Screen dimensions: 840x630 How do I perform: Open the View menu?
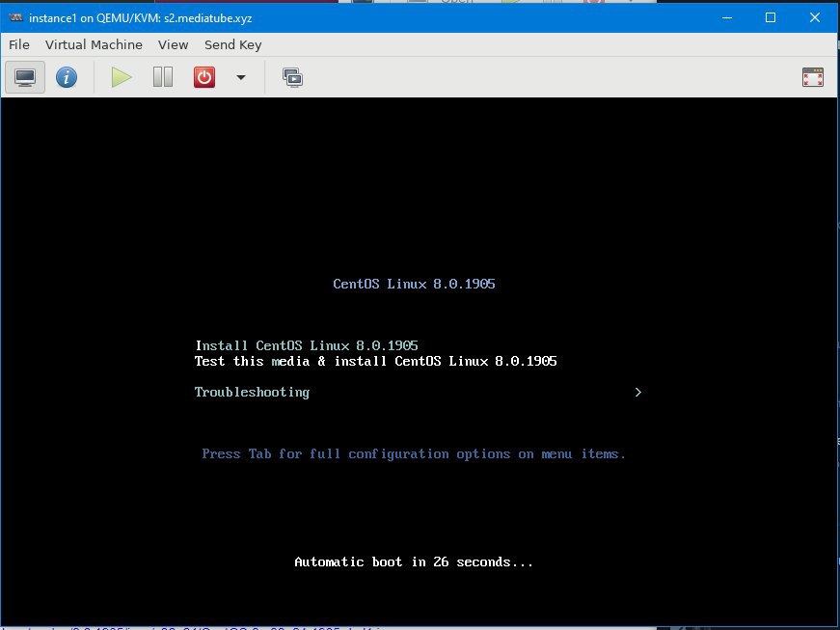click(x=173, y=45)
